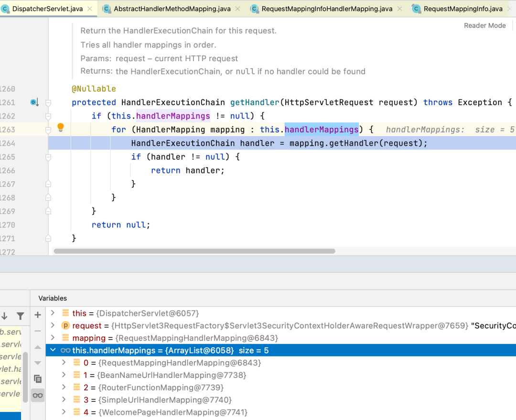Click the next frame down arrow icon
Image resolution: width=516 pixels, height=420 pixels.
(x=4, y=316)
